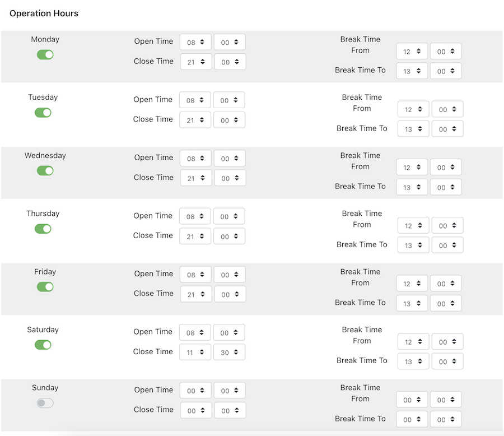The image size is (504, 436).
Task: Select Sunday Open Time hour dropdown
Action: [195, 390]
